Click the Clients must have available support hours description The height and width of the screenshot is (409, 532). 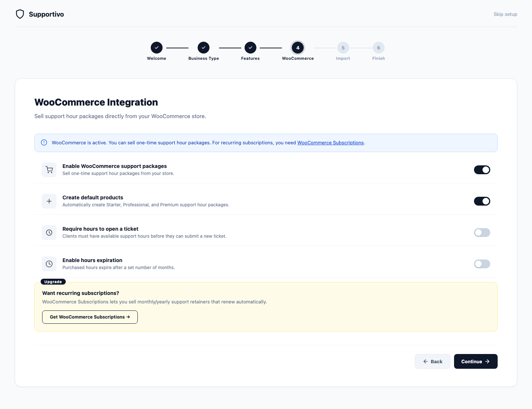click(x=144, y=236)
